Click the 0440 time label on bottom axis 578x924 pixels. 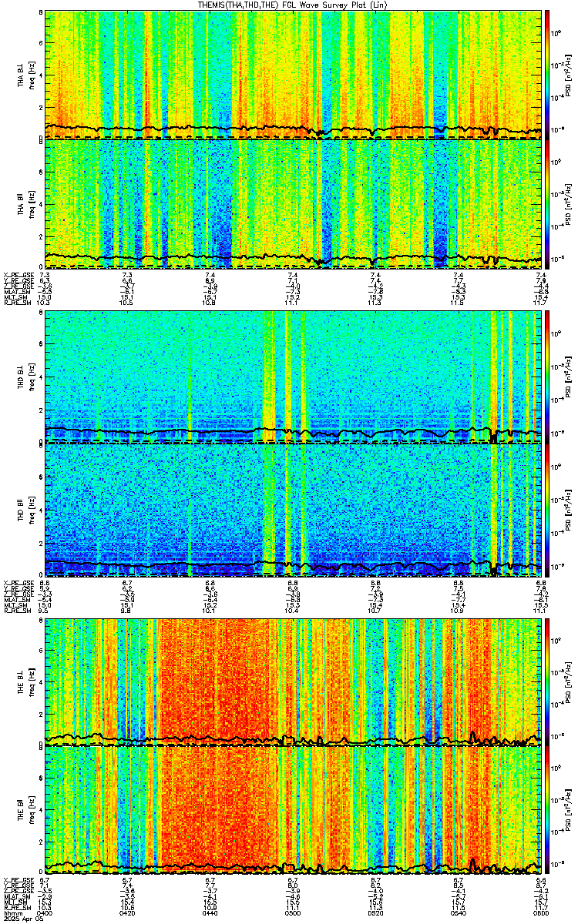click(210, 914)
